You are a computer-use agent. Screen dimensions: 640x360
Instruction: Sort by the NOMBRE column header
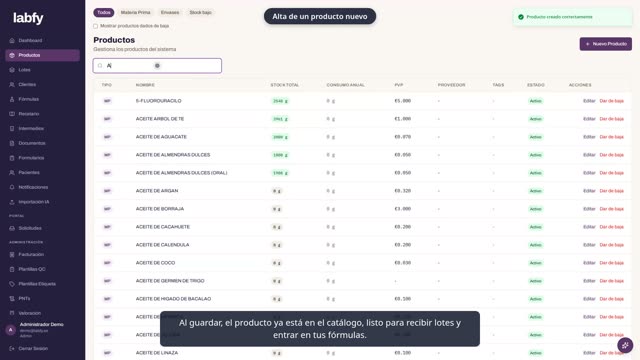(145, 85)
